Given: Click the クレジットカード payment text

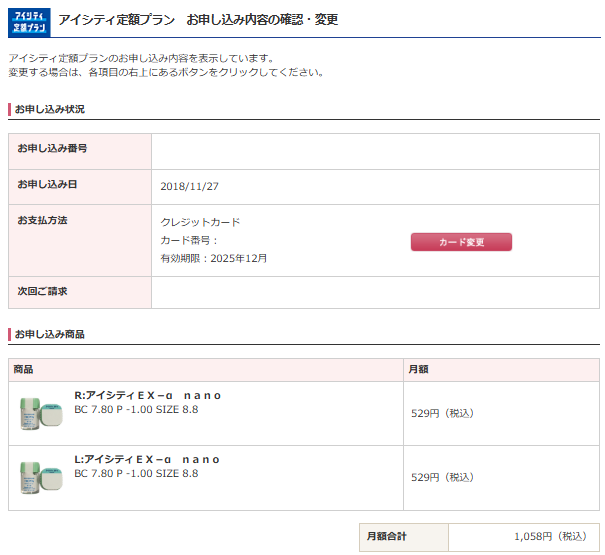Looking at the screenshot, I should [x=200, y=222].
